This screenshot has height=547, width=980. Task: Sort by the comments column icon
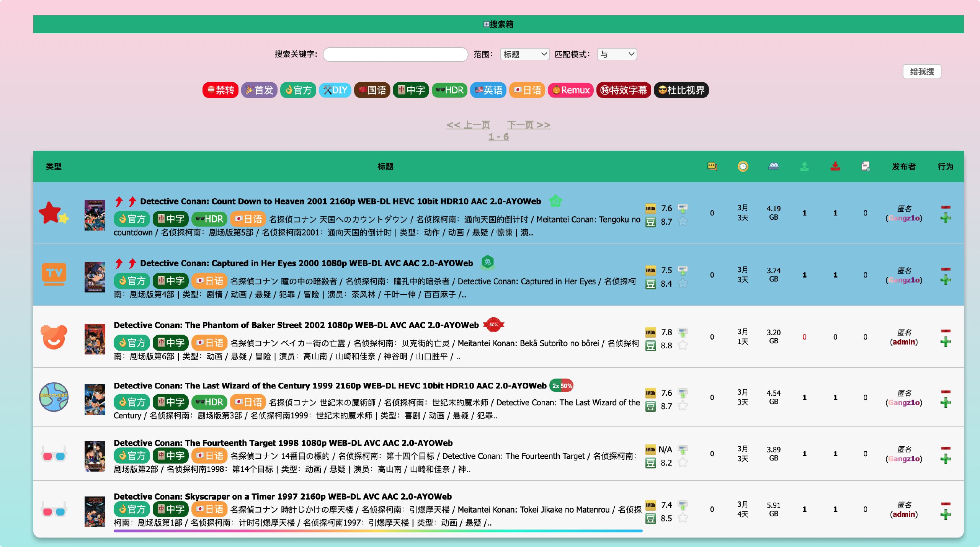pos(712,167)
